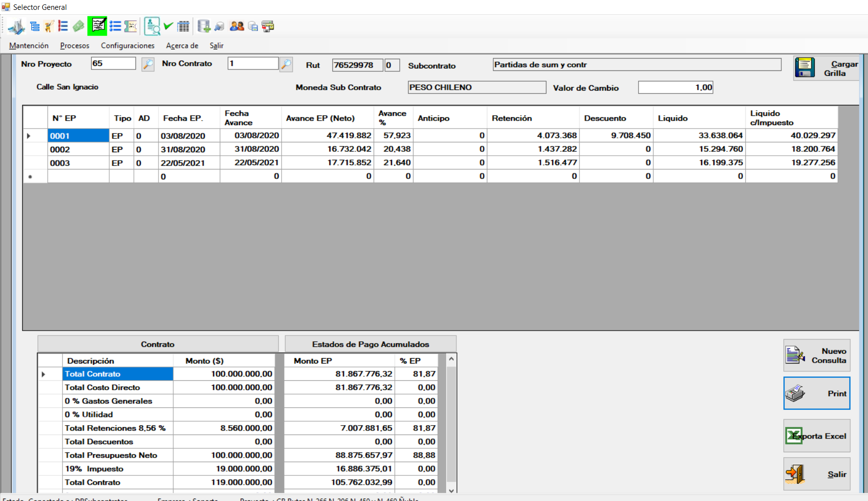Open the Mantención menu
Image resolution: width=868 pixels, height=501 pixels.
pos(29,45)
